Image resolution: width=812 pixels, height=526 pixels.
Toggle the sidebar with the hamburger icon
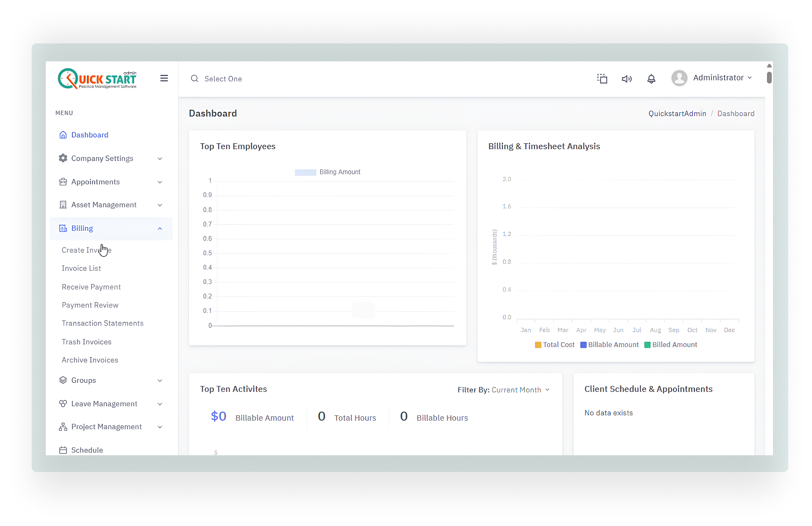(164, 78)
